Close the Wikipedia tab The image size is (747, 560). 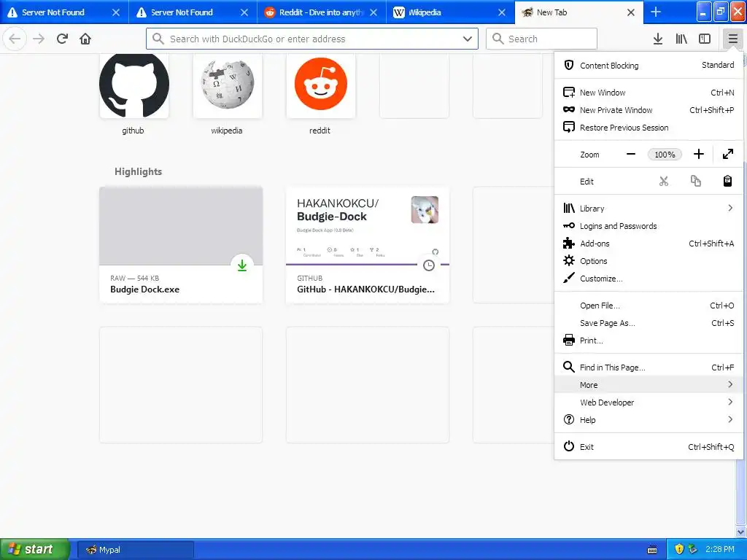(x=502, y=12)
